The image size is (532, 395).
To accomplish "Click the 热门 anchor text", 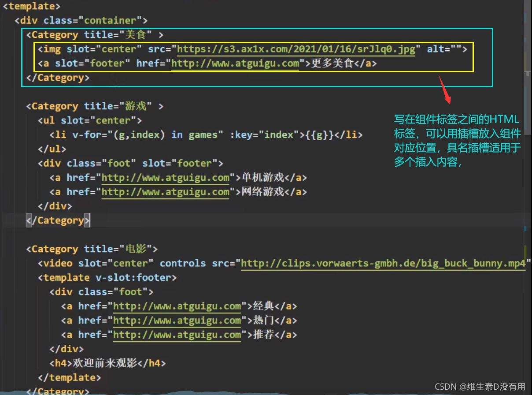I will (x=263, y=320).
